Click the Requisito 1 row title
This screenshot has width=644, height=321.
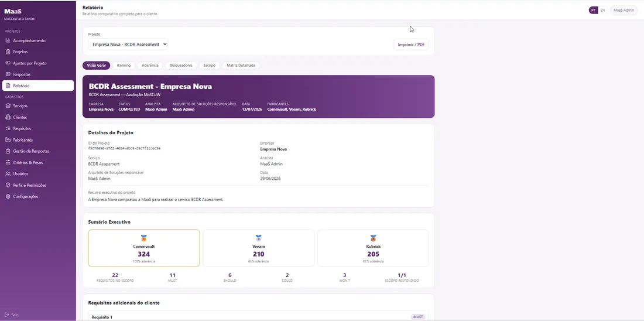[102, 317]
